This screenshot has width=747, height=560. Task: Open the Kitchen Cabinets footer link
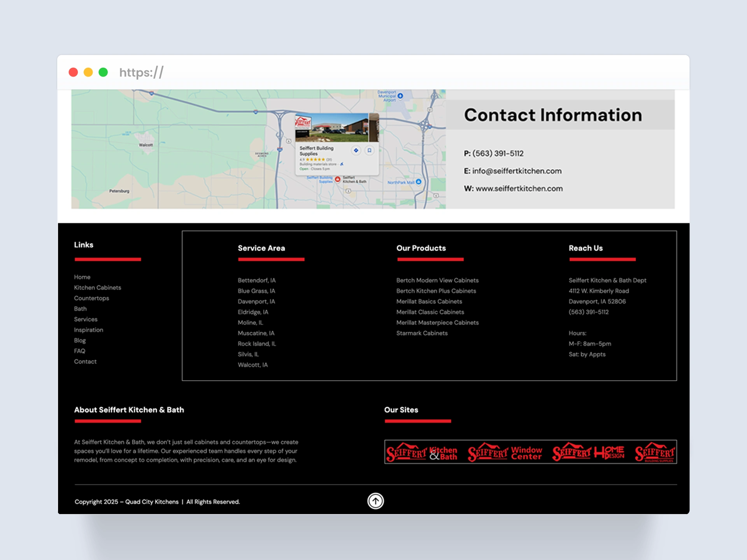(x=98, y=288)
